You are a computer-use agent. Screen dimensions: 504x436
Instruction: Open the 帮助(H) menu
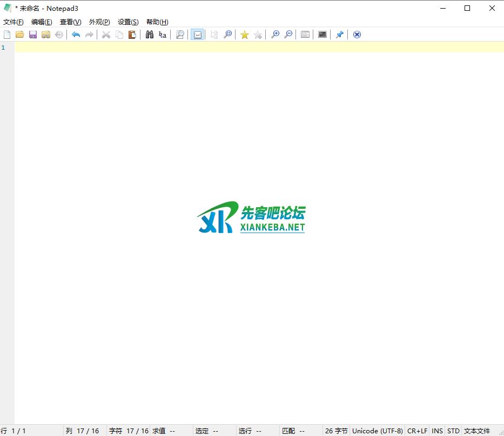pos(158,22)
